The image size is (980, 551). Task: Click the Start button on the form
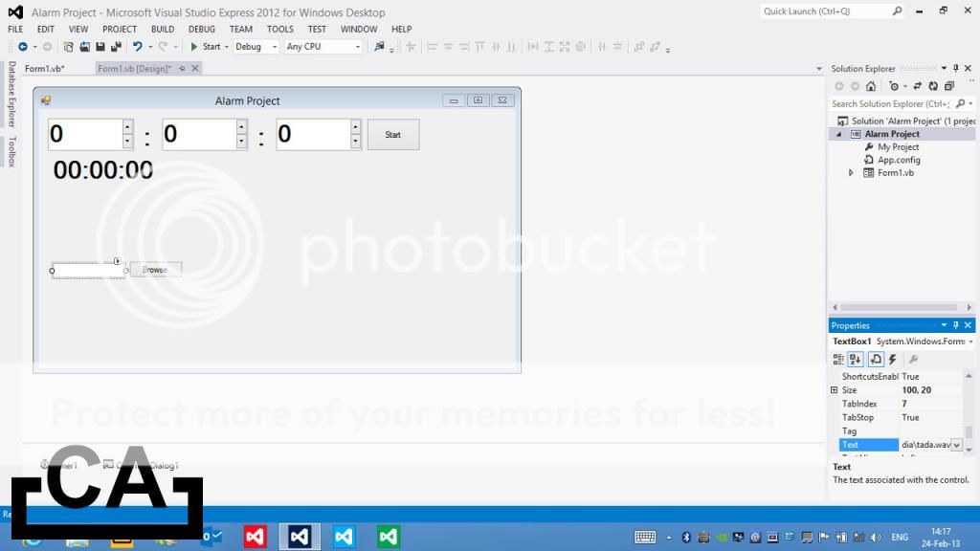click(392, 135)
